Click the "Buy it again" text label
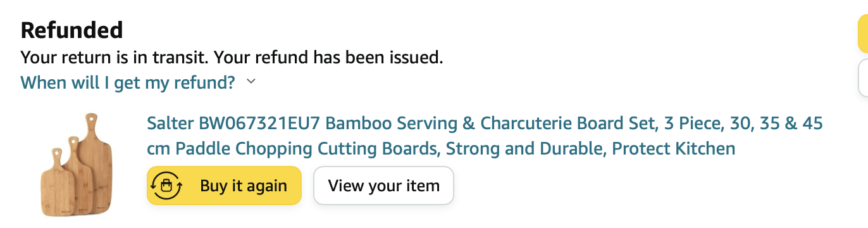The image size is (868, 228). [244, 186]
